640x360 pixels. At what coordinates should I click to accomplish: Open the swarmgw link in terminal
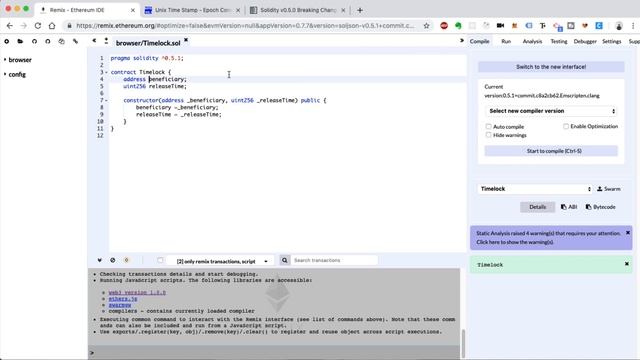(120, 305)
